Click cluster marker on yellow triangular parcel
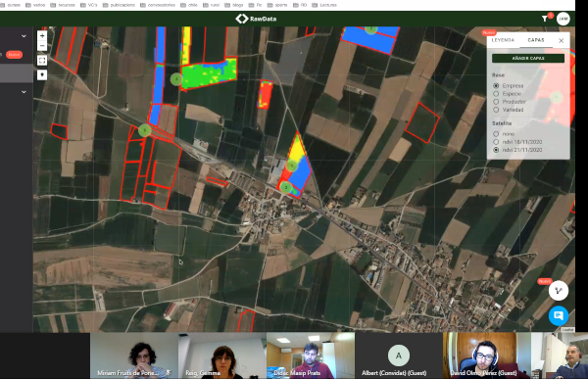Image resolution: width=588 pixels, height=379 pixels. pyautogui.click(x=292, y=166)
